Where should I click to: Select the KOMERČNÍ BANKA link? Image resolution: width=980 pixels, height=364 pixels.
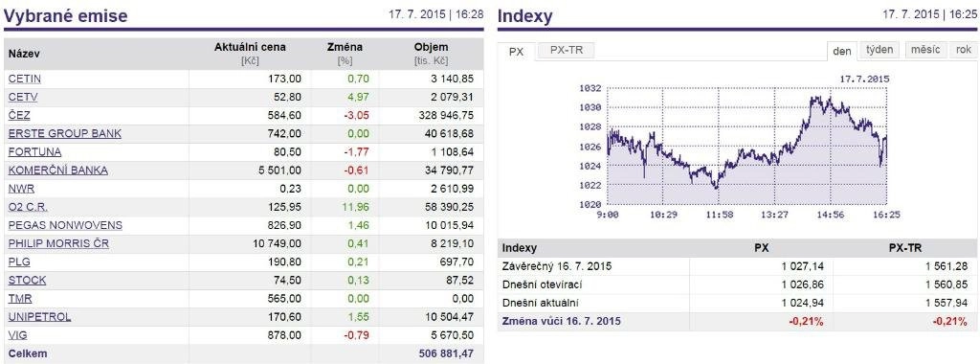tap(58, 171)
